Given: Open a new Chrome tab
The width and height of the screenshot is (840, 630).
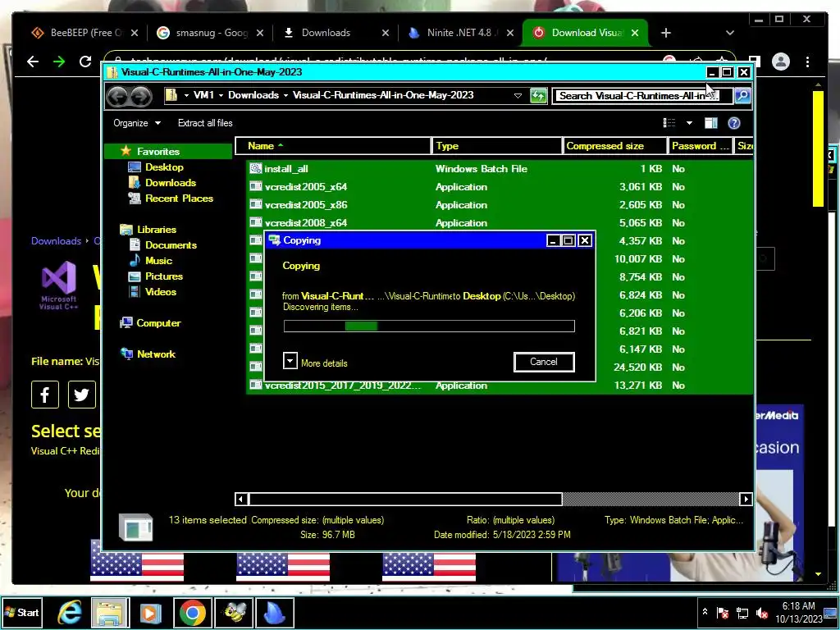Looking at the screenshot, I should coord(666,33).
